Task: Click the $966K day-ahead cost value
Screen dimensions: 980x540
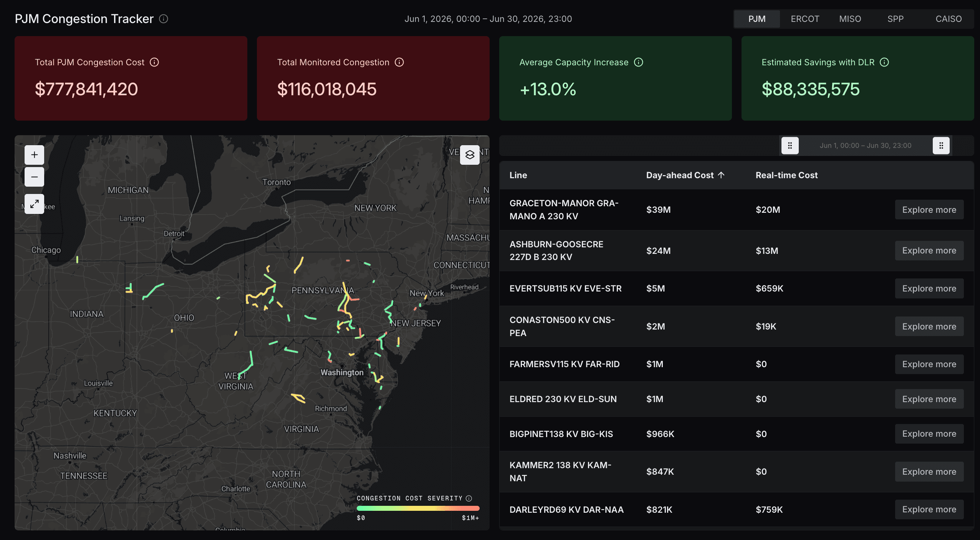Action: pyautogui.click(x=660, y=434)
